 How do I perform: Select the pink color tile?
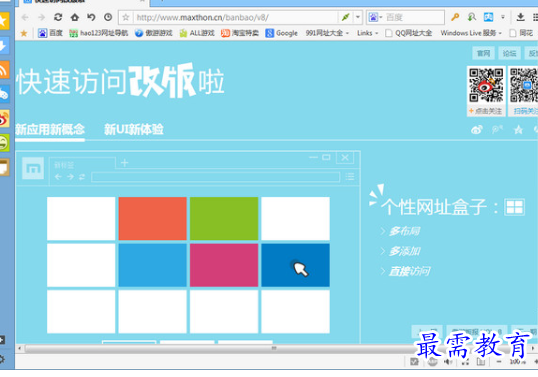click(x=224, y=265)
